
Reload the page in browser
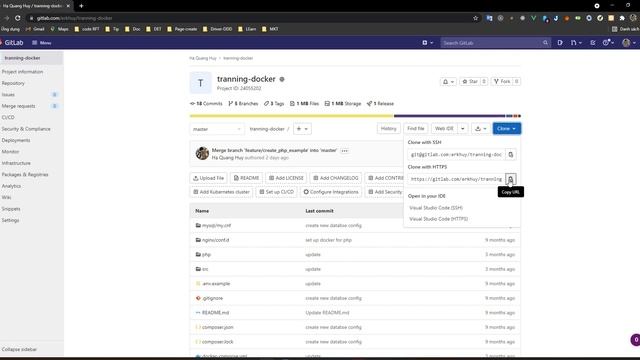coord(18,18)
